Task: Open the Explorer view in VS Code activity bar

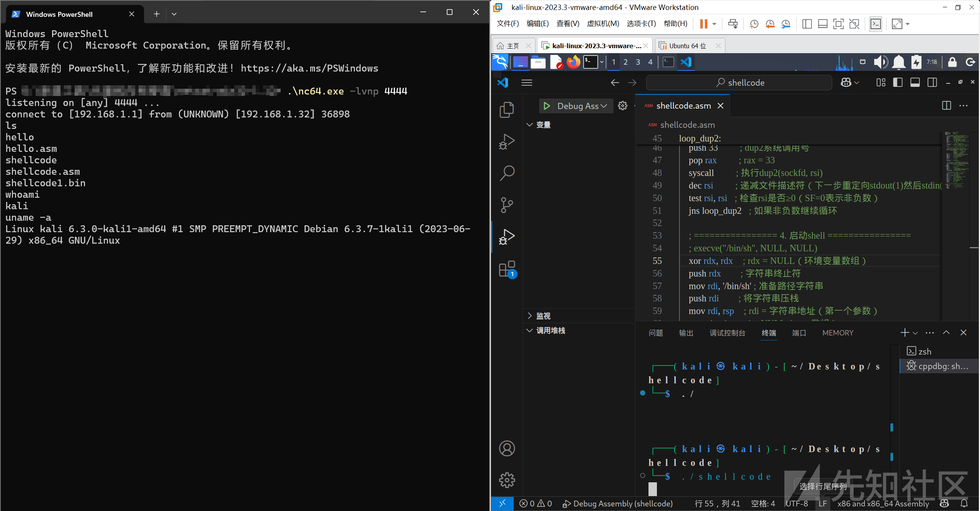Action: [507, 110]
